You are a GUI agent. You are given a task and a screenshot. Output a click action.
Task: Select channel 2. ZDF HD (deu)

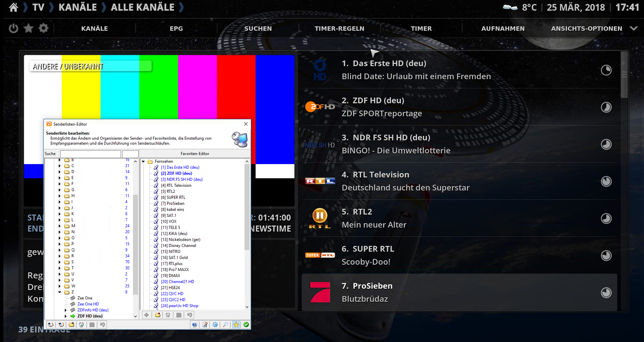tap(460, 107)
